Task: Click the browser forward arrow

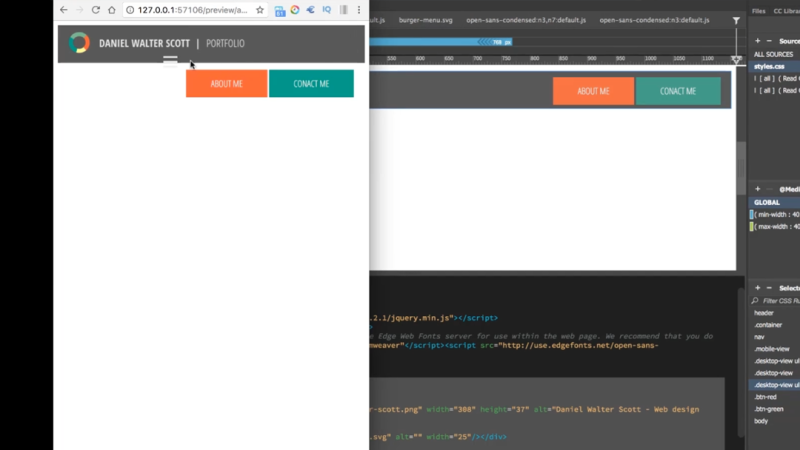Action: [80, 10]
